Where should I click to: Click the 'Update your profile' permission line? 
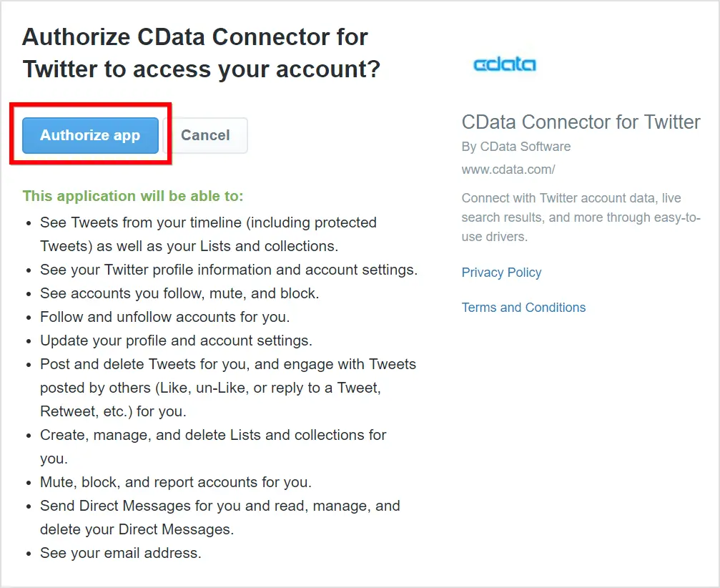point(176,340)
